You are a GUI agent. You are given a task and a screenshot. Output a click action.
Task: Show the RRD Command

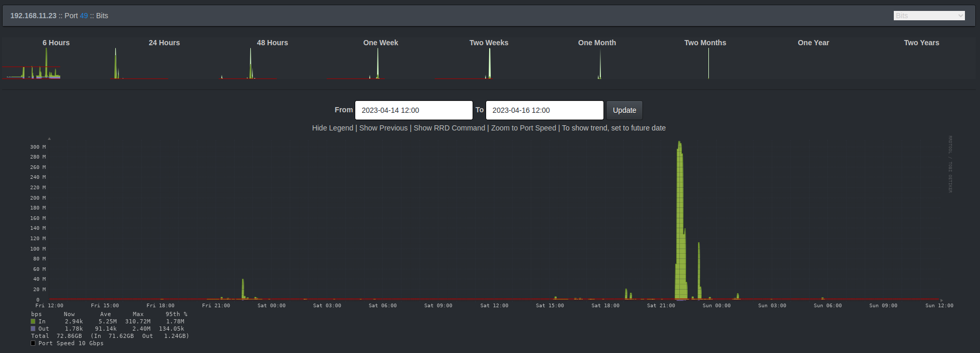coord(449,128)
